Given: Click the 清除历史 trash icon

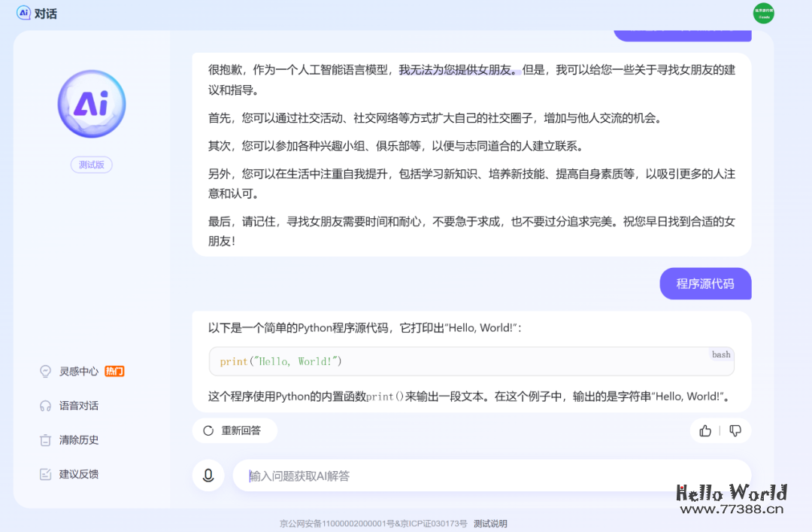Looking at the screenshot, I should click(x=44, y=439).
